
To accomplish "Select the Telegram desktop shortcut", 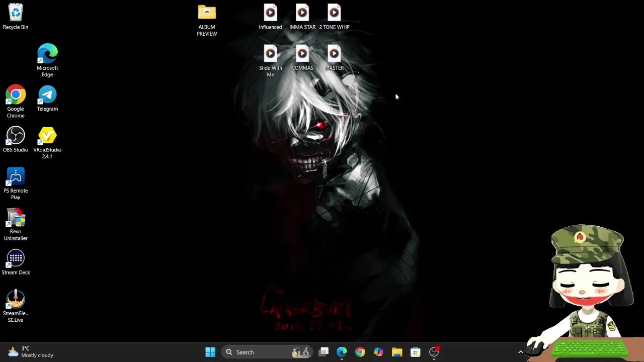I will coord(47,99).
